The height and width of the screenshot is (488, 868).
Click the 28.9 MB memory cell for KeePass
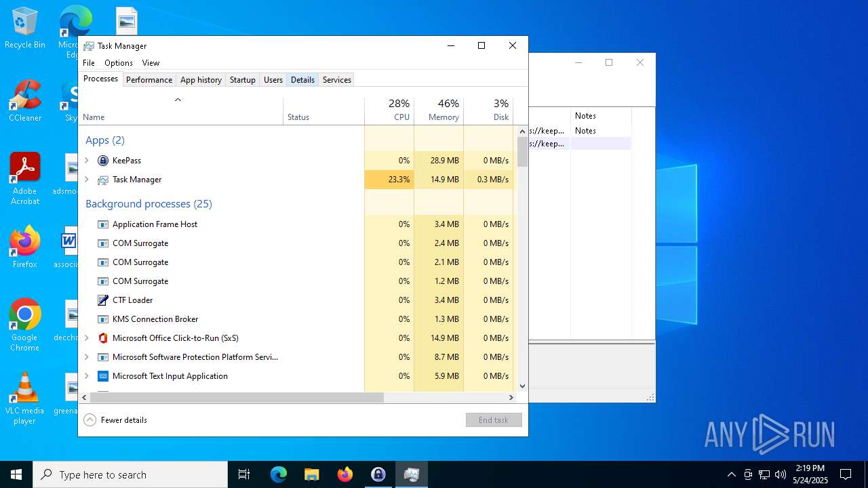tap(439, 161)
